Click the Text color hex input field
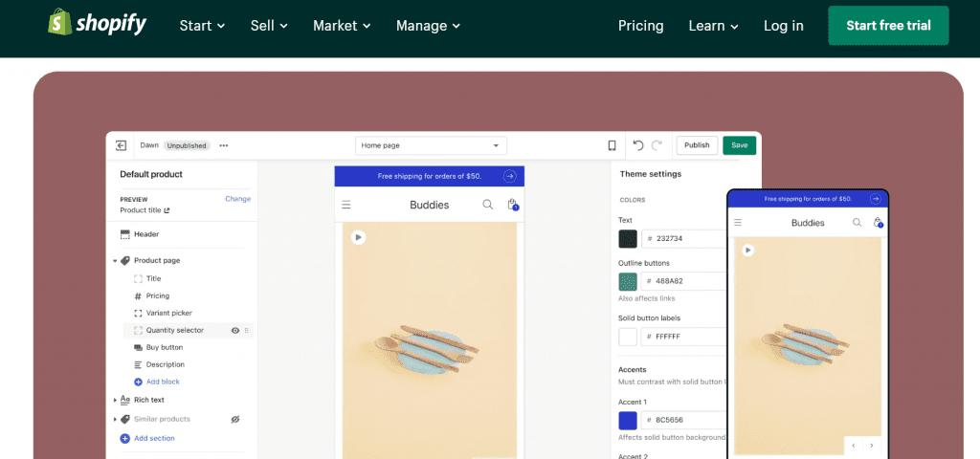 (684, 239)
